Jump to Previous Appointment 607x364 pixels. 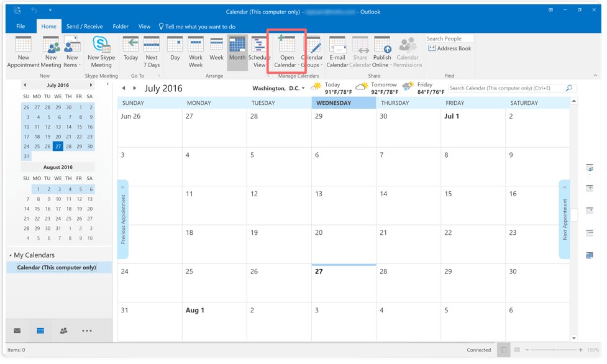pos(123,219)
